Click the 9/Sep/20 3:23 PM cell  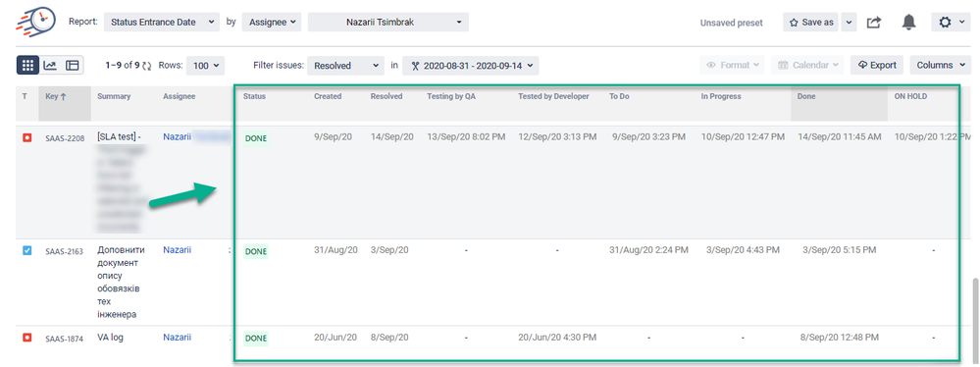click(647, 136)
